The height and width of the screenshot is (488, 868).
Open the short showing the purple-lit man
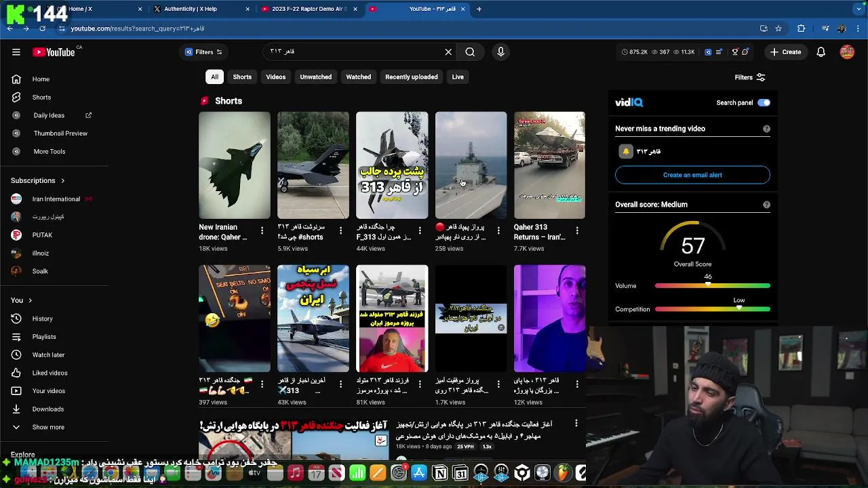tap(549, 319)
